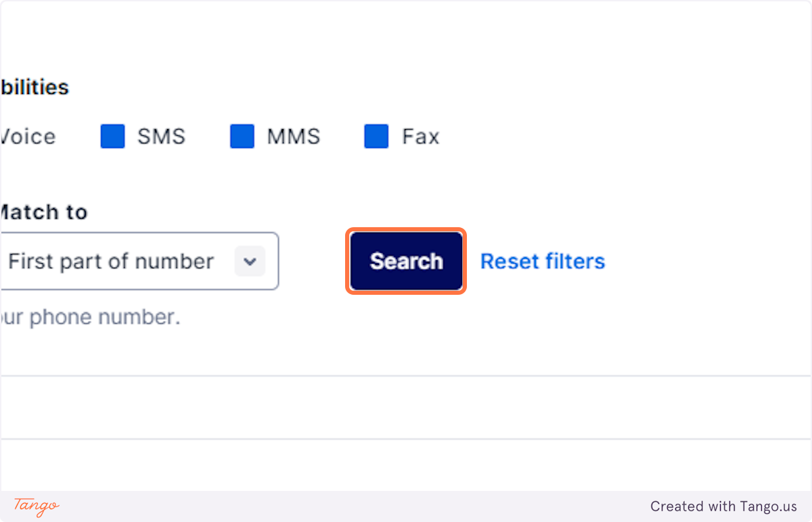
Task: Click the Fax text label
Action: coord(421,137)
